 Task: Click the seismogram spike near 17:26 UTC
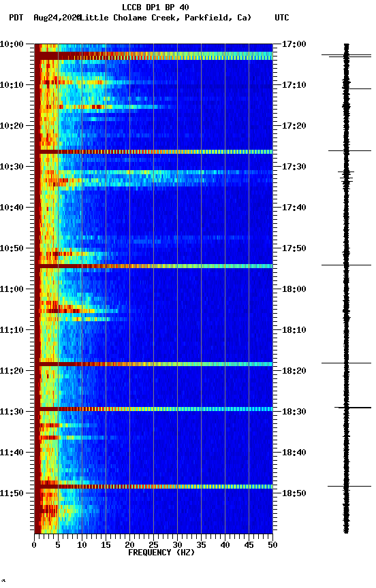tap(349, 151)
